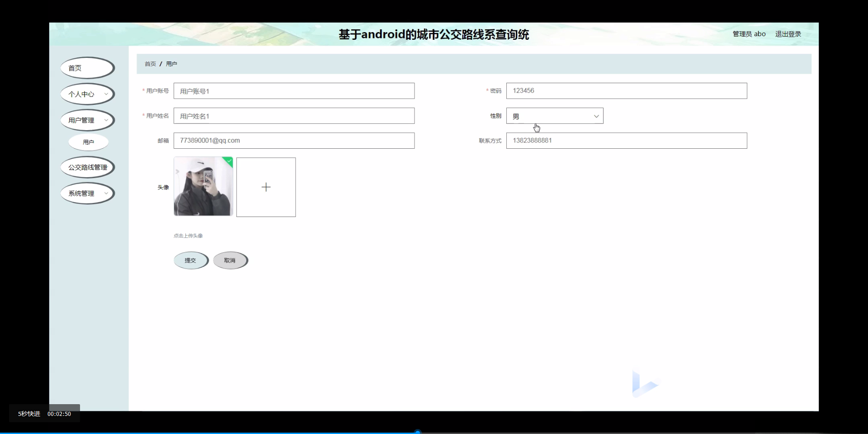Go to 首页 via breadcrumb link

(x=150, y=64)
